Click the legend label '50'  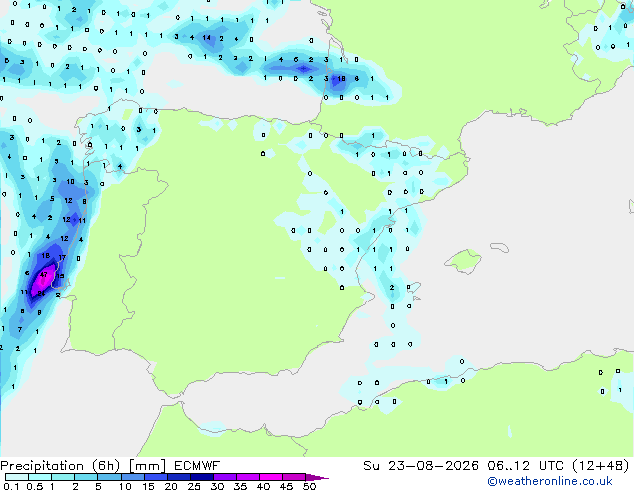click(310, 486)
